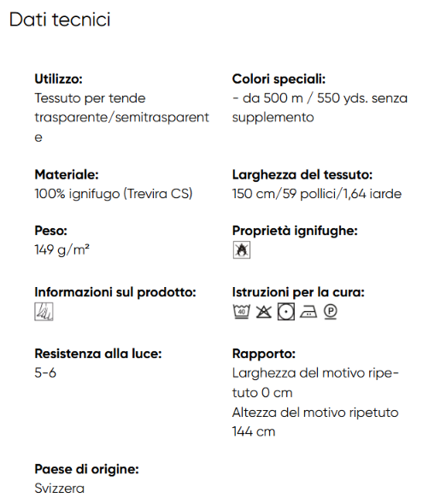Click the 150 cm/59 pollici width value
Image resolution: width=446 pixels, height=504 pixels.
(x=317, y=194)
